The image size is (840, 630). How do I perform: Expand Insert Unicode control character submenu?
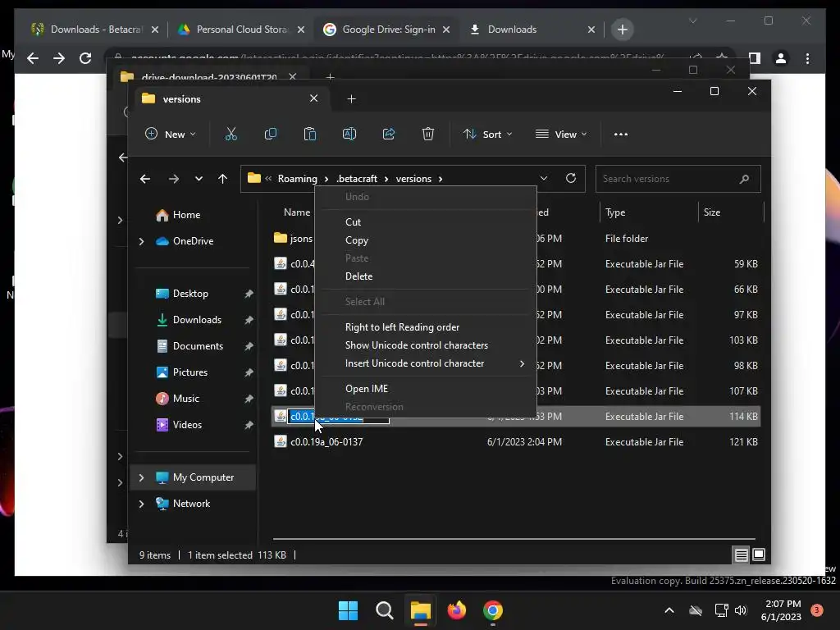pos(522,363)
